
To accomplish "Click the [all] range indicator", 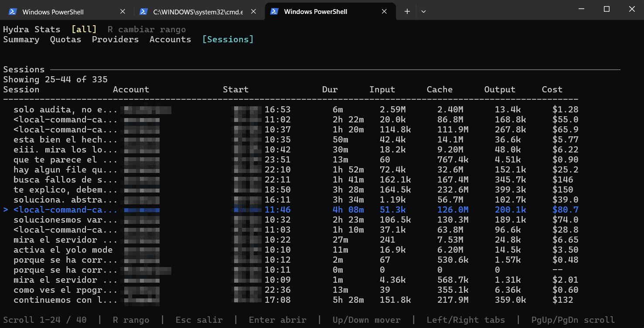I will coord(84,29).
